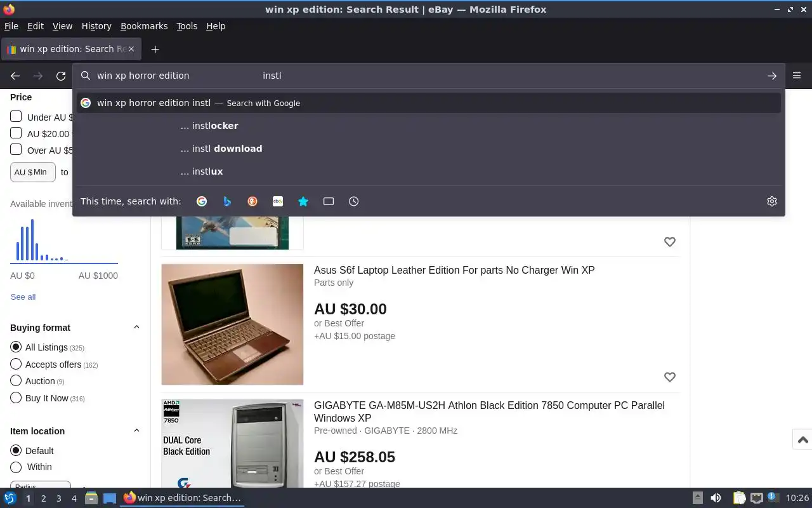Switch to workspace 2 on taskbar
Image resolution: width=812 pixels, height=508 pixels.
coord(43,498)
